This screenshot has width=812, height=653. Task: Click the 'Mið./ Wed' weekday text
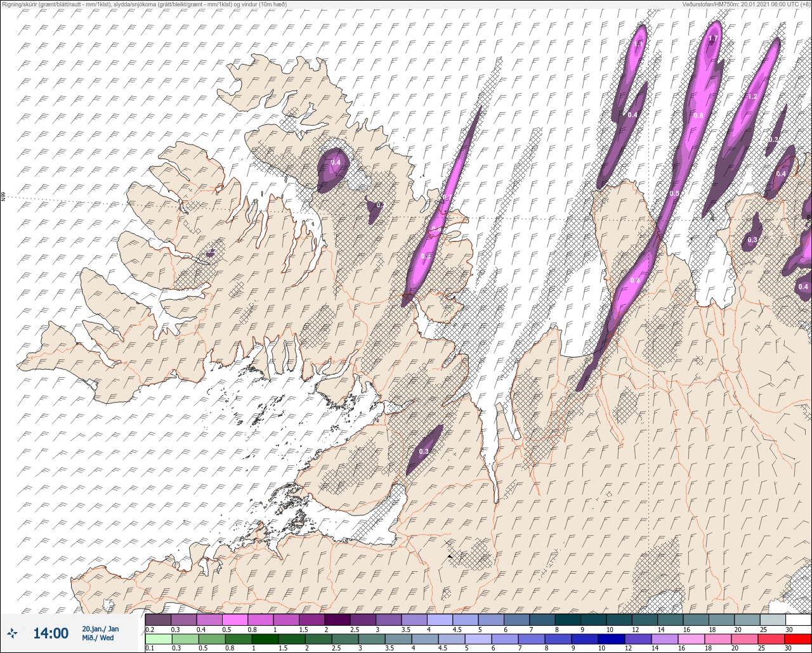[x=98, y=638]
